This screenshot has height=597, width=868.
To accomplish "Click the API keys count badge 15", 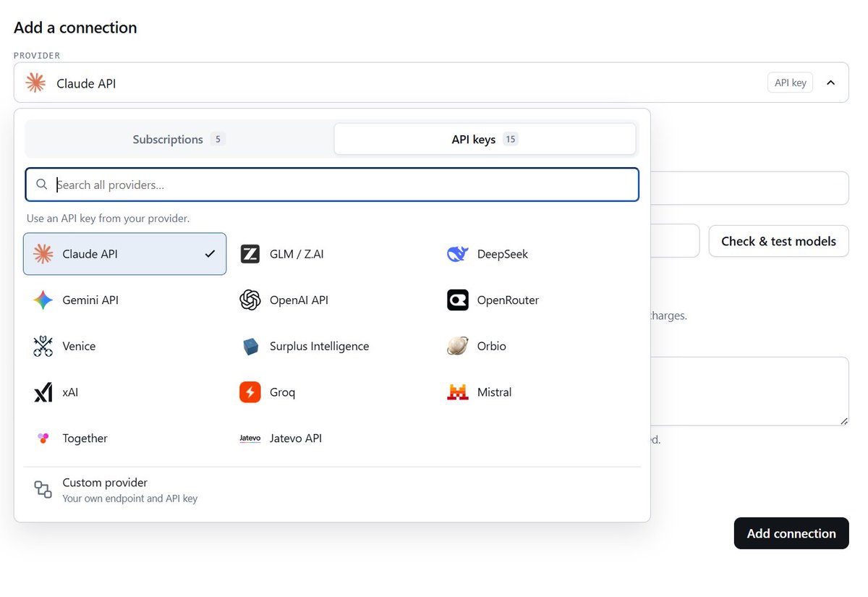I will click(511, 139).
